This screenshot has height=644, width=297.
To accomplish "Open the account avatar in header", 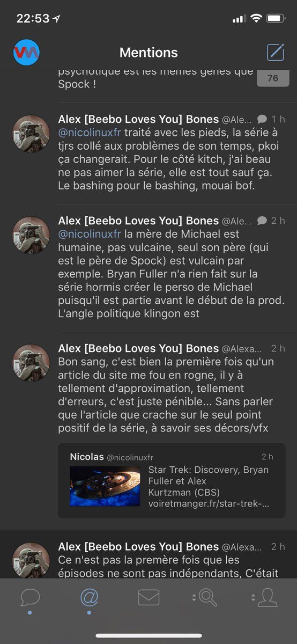I will click(26, 53).
